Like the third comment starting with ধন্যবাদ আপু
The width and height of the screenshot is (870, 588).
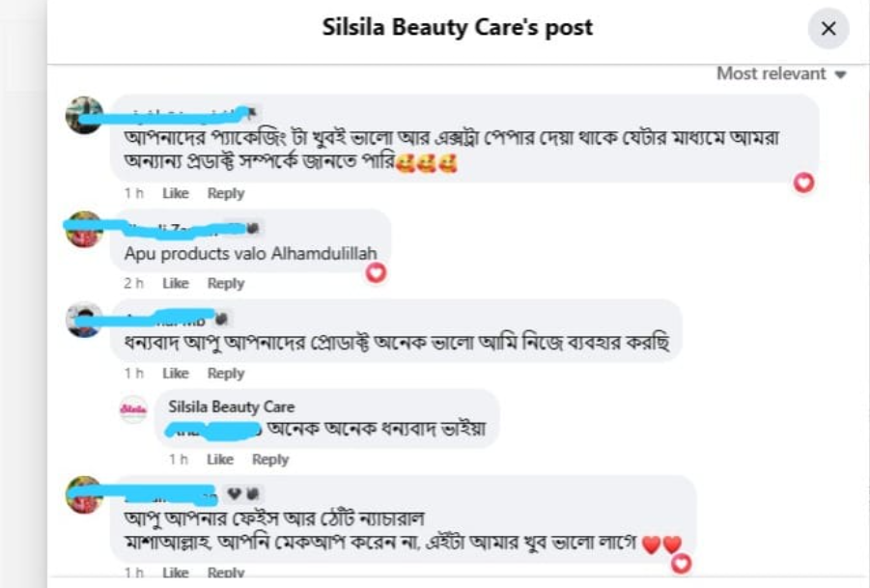coord(176,374)
